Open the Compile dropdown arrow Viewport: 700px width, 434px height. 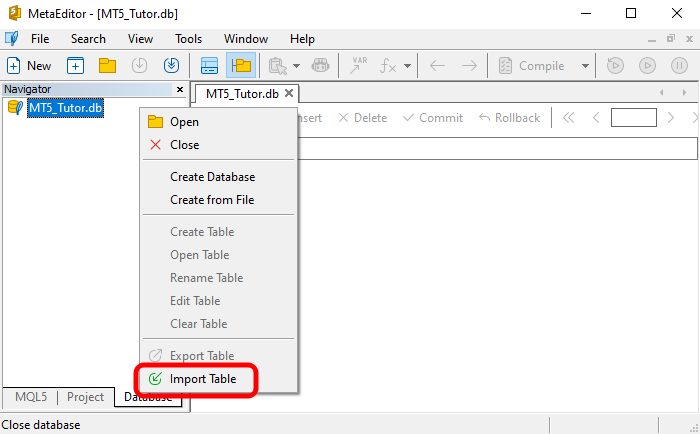point(585,66)
